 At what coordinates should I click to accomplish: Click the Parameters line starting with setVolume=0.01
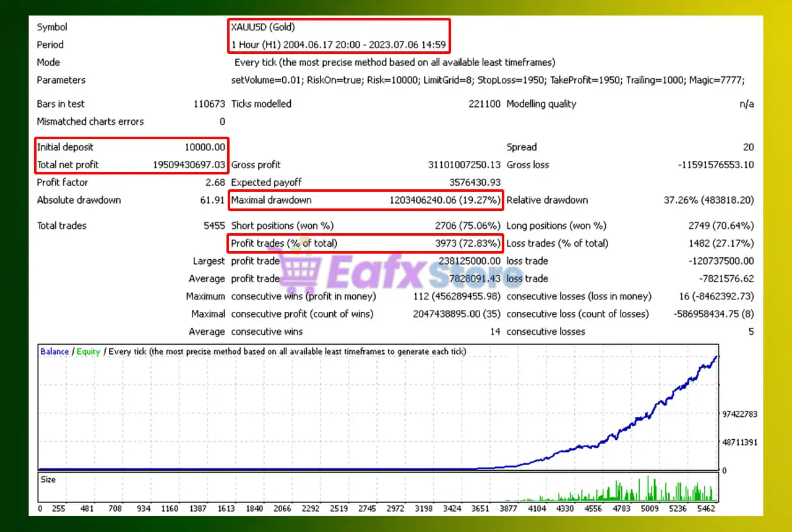pos(488,80)
